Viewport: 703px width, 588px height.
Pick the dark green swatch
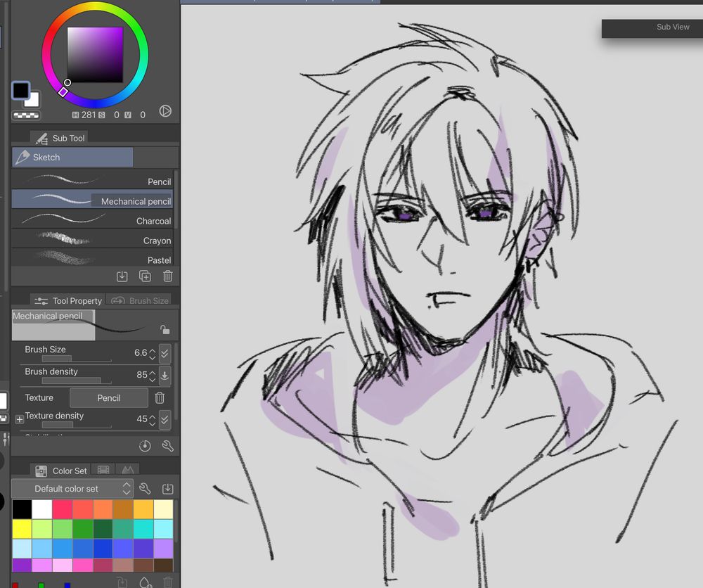click(103, 529)
